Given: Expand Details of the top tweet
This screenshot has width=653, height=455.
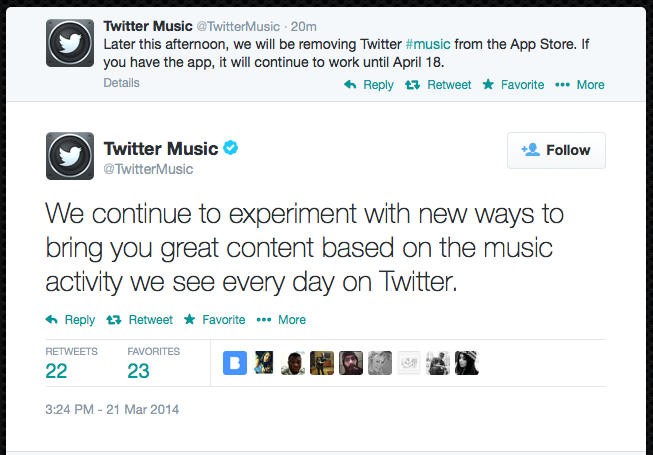Looking at the screenshot, I should click(122, 84).
